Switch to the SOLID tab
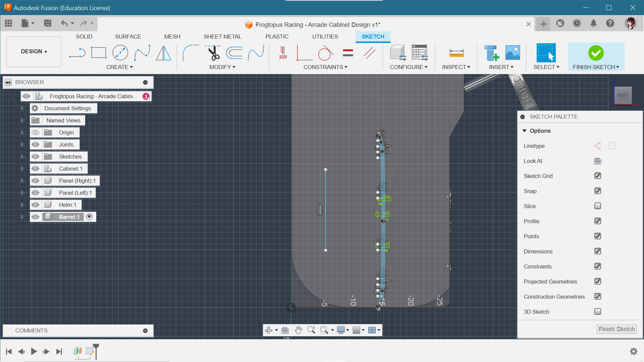Image resolution: width=644 pixels, height=362 pixels. (84, 37)
